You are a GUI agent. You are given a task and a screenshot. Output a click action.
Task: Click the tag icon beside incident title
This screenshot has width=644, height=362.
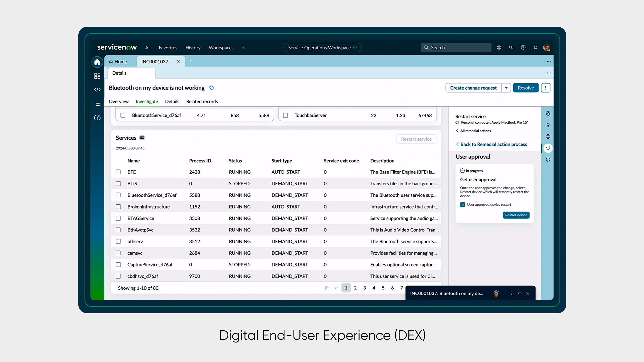[x=211, y=88]
